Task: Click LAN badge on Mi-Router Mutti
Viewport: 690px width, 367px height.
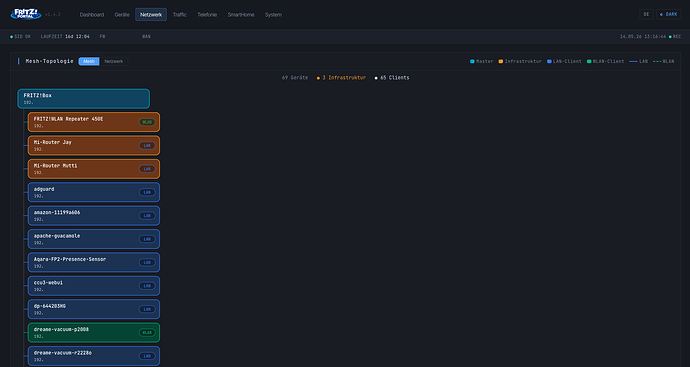Action: tap(147, 169)
